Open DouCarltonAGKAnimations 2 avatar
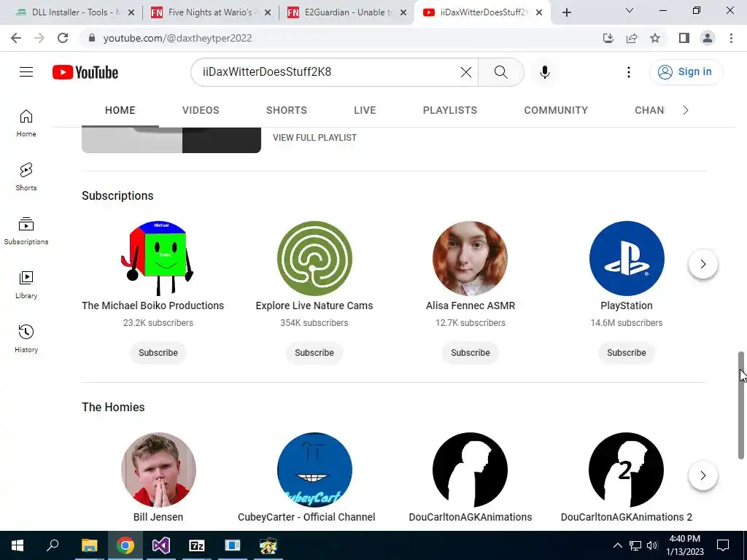Image resolution: width=747 pixels, height=560 pixels. tap(627, 470)
